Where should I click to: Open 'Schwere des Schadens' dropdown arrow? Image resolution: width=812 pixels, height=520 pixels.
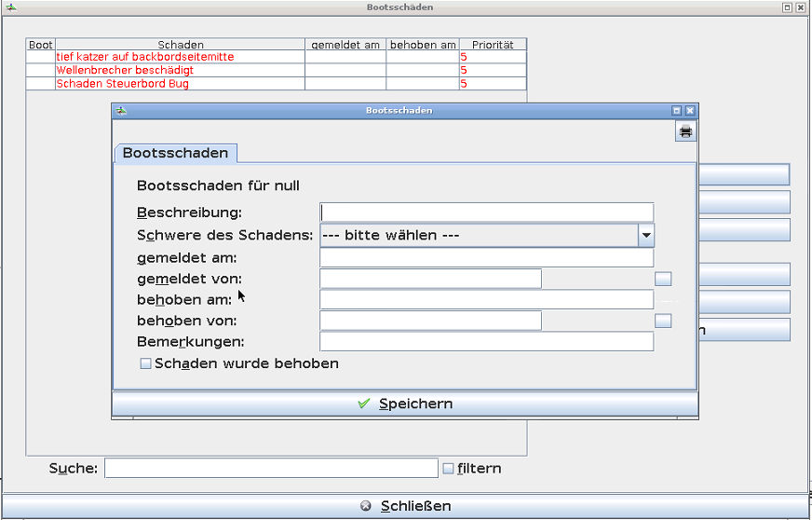tap(646, 235)
